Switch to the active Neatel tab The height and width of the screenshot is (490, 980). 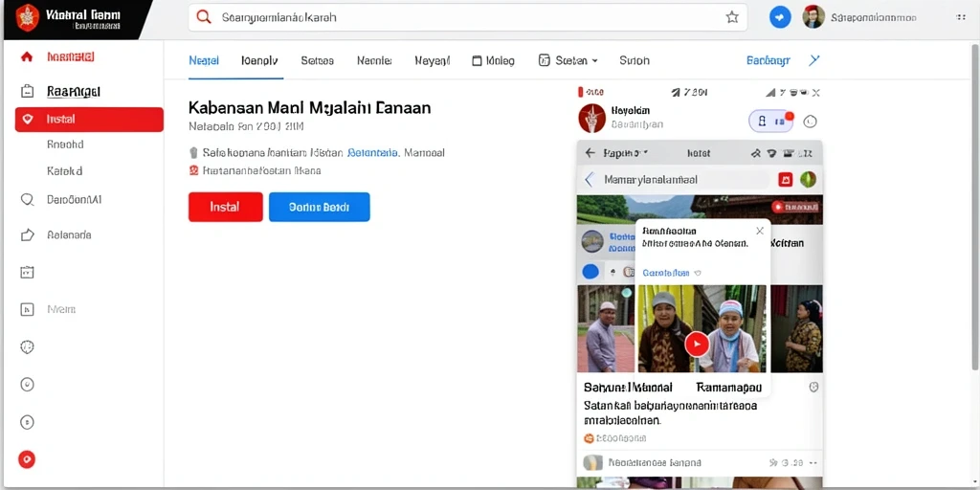click(204, 60)
